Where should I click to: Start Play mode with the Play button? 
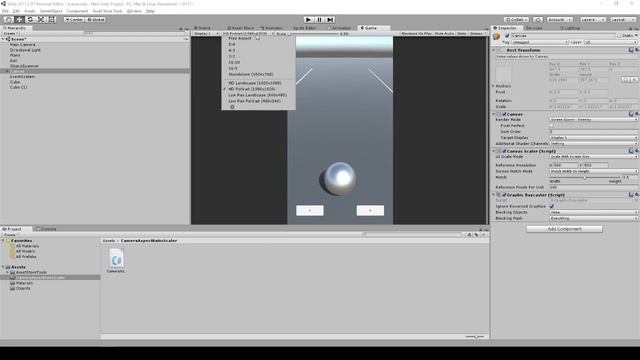click(309, 20)
